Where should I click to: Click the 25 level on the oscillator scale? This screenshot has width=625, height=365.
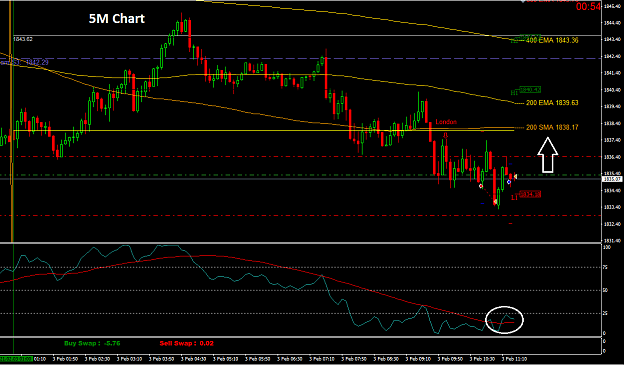coord(606,314)
